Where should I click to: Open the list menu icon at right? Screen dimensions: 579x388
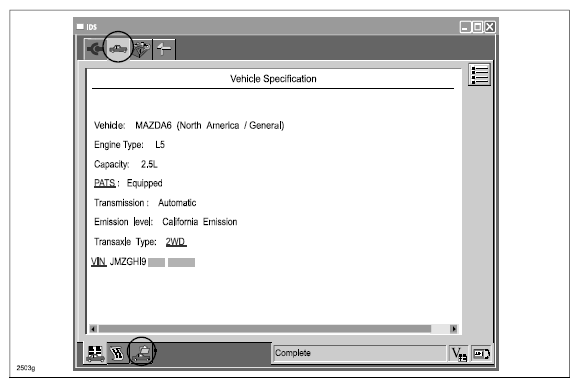pos(479,75)
